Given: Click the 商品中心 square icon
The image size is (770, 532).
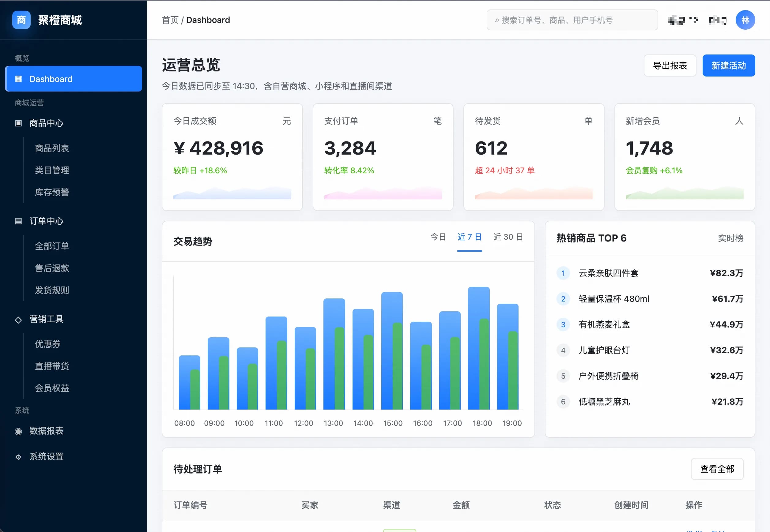Looking at the screenshot, I should [x=18, y=123].
